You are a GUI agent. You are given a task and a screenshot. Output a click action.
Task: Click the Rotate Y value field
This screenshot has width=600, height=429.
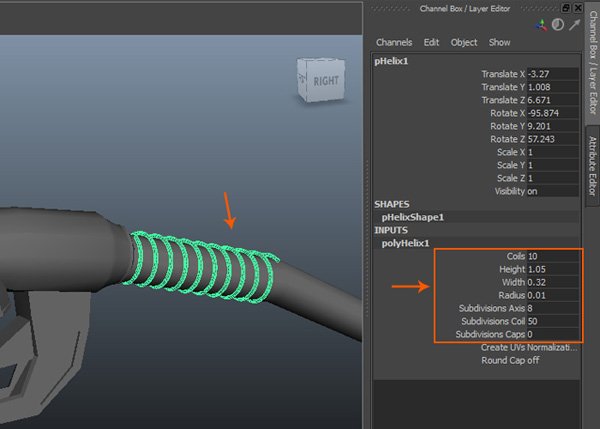553,126
